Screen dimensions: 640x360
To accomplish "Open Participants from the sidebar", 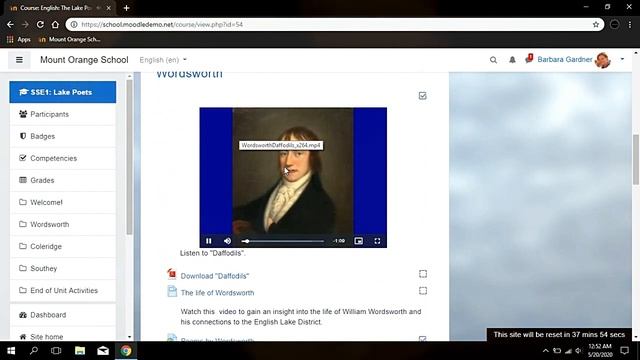I will pyautogui.click(x=63, y=114).
